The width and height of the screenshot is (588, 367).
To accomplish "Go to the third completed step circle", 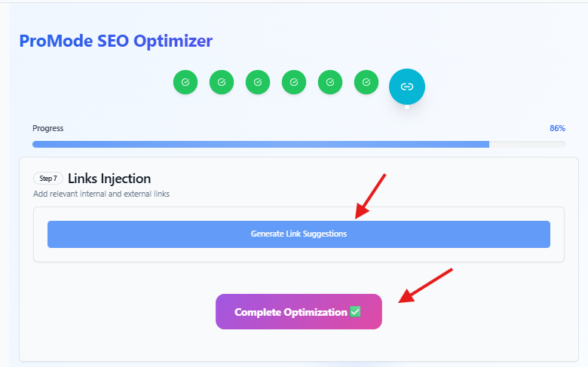I will [x=258, y=82].
